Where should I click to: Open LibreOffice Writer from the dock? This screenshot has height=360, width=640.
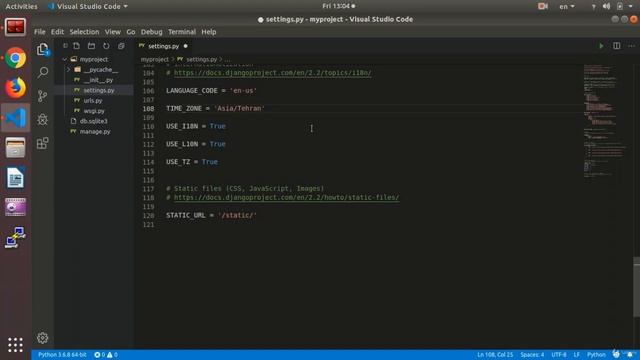(x=16, y=178)
